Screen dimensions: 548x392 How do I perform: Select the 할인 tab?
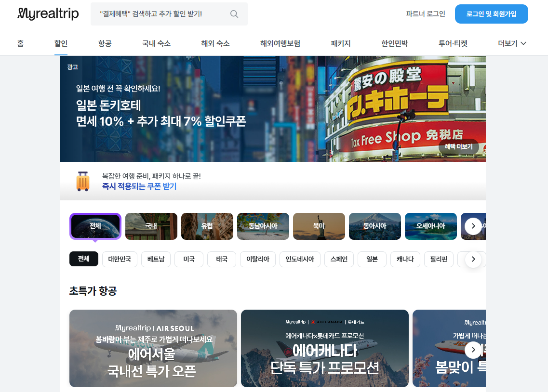click(61, 43)
